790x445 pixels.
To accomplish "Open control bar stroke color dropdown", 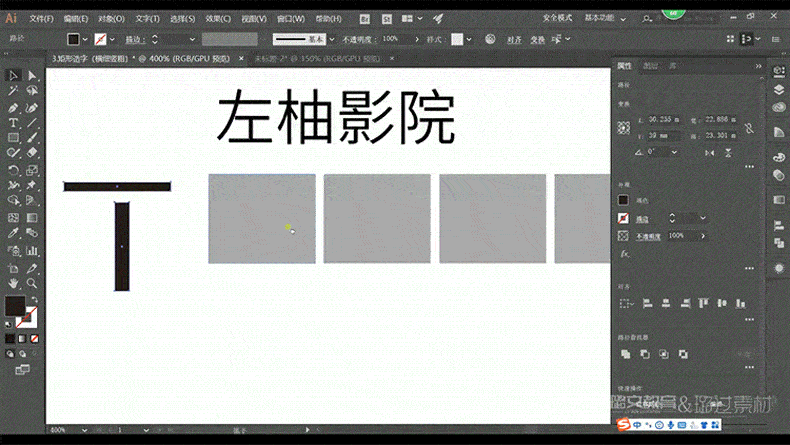I will [x=112, y=39].
